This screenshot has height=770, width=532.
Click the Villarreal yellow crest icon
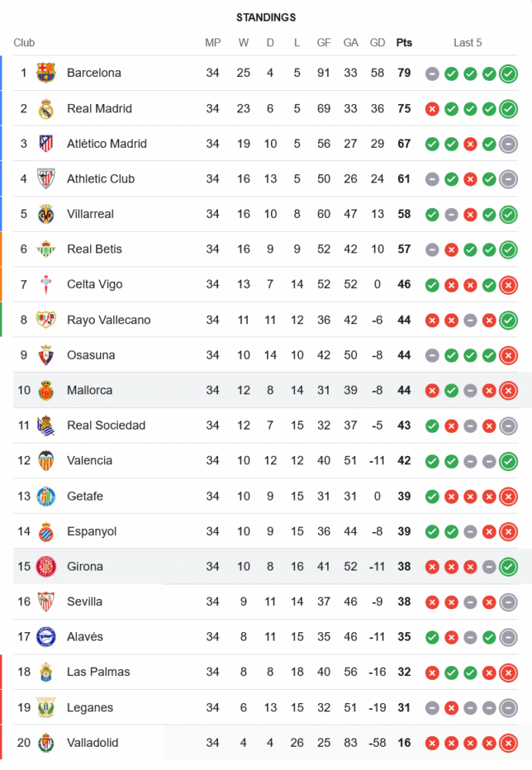46,214
